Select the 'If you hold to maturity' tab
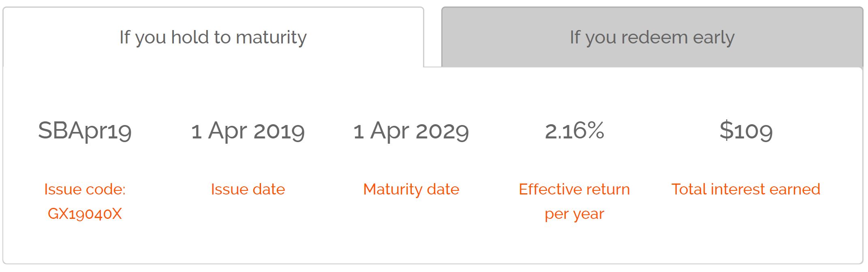The image size is (868, 272). [x=213, y=37]
